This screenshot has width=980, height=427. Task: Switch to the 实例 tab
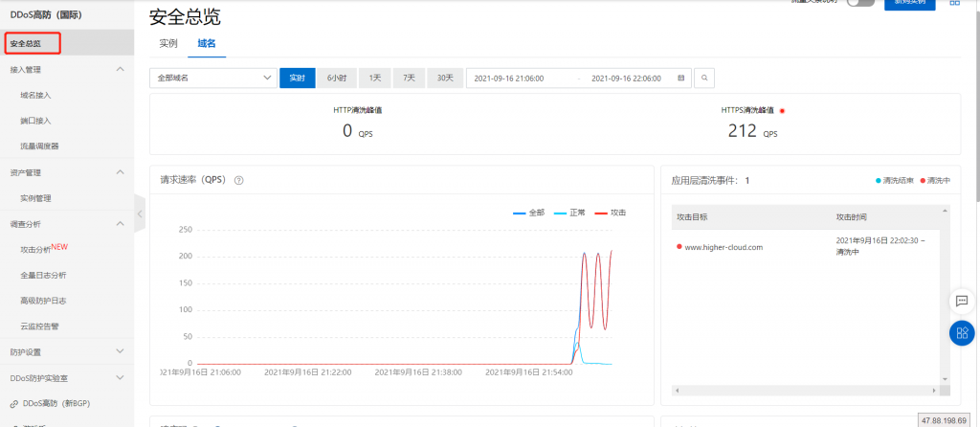coord(168,43)
